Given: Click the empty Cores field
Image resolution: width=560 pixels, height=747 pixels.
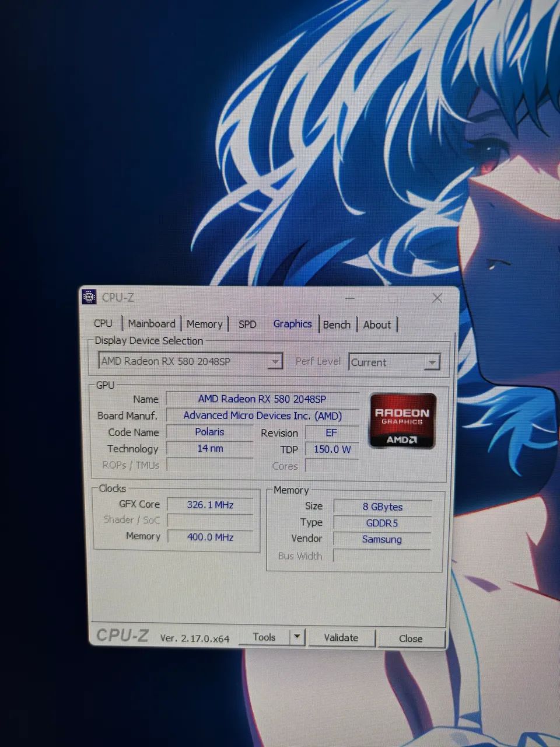Looking at the screenshot, I should (331, 466).
